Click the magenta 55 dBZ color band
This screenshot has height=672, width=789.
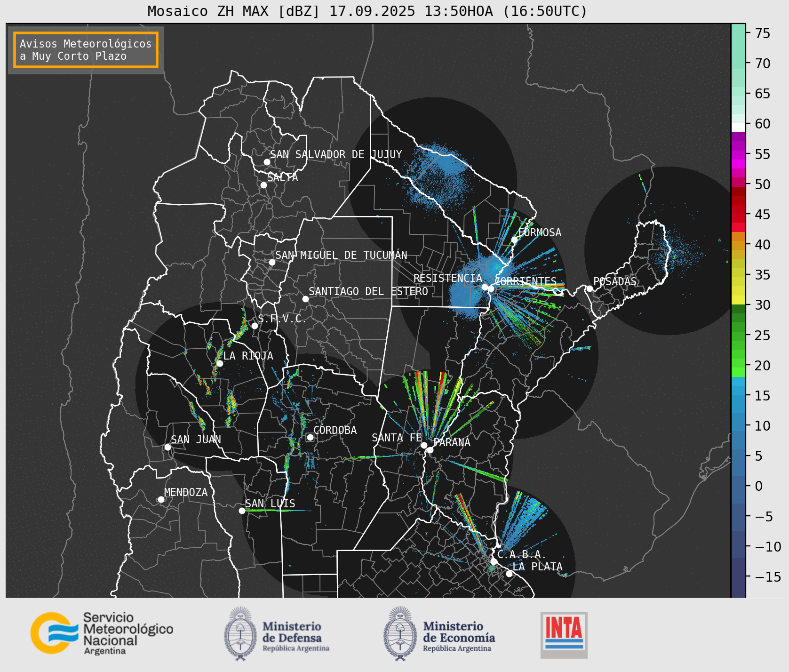pos(738,154)
